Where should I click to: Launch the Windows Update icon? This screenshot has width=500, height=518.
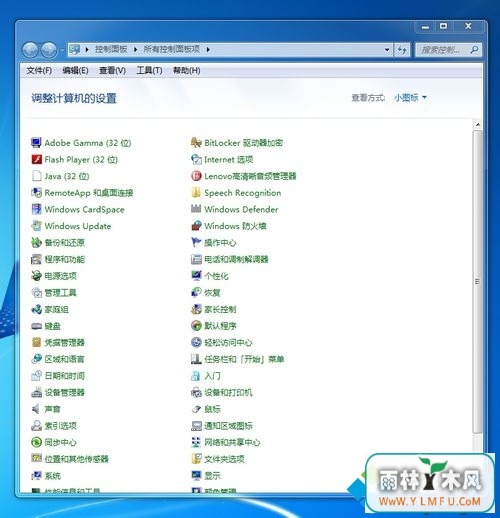pos(36,226)
